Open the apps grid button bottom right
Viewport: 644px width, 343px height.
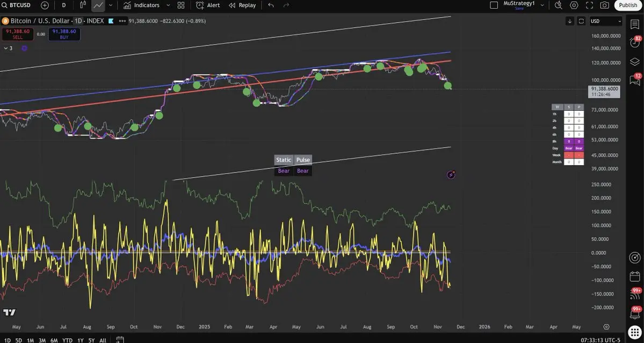click(635, 332)
